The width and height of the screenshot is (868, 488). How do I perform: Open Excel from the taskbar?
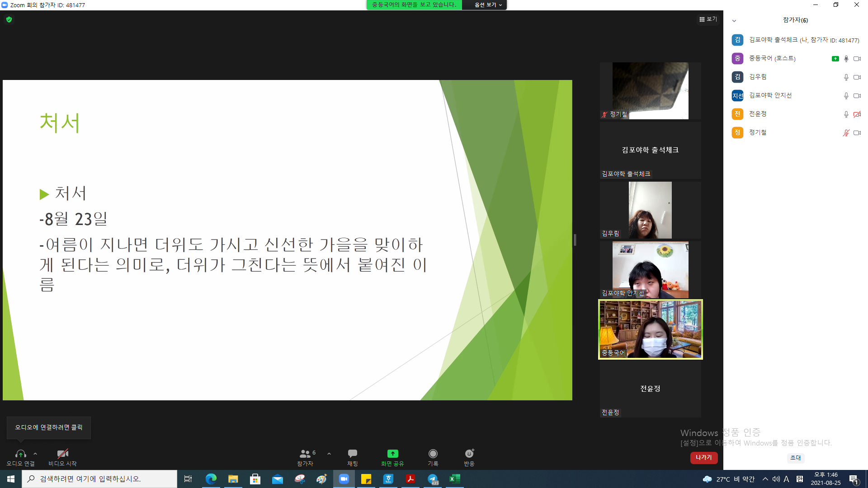pyautogui.click(x=455, y=479)
